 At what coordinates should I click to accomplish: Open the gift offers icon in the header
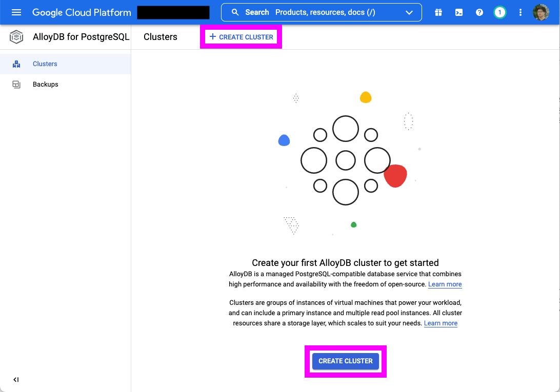click(438, 12)
